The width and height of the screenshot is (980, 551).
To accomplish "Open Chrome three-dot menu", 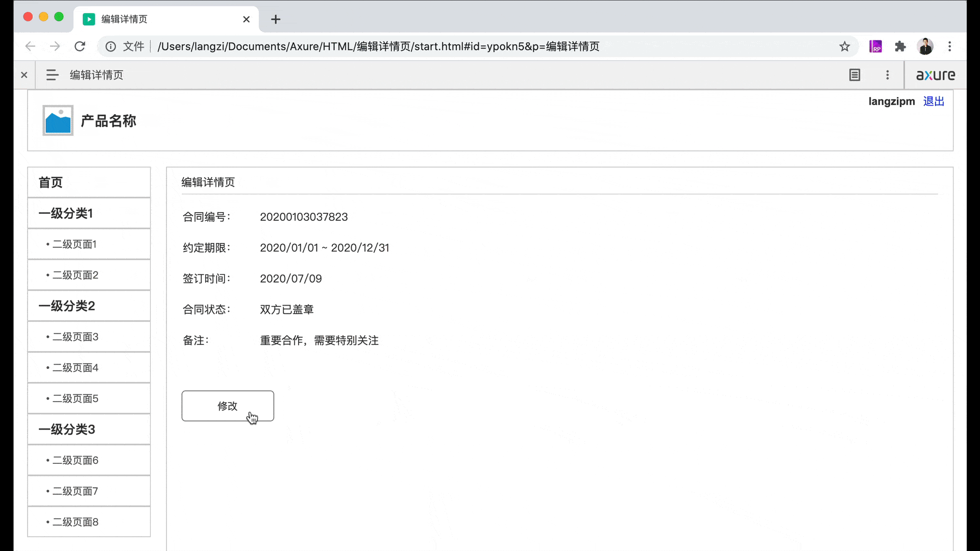I will [949, 46].
